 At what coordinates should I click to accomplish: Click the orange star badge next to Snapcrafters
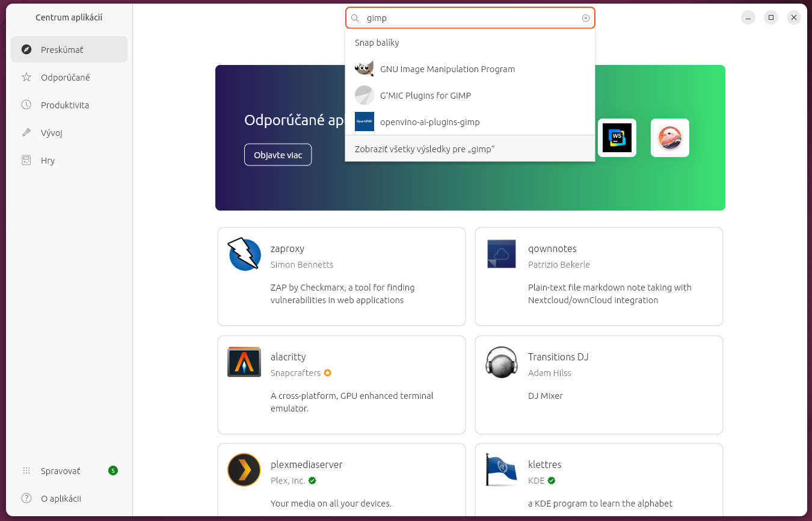(327, 373)
